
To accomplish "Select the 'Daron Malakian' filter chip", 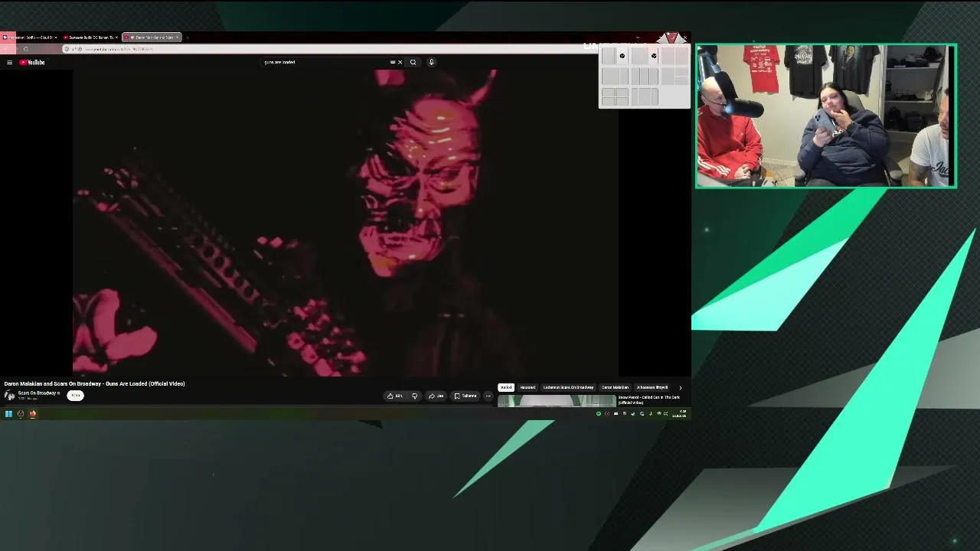I will pos(615,387).
